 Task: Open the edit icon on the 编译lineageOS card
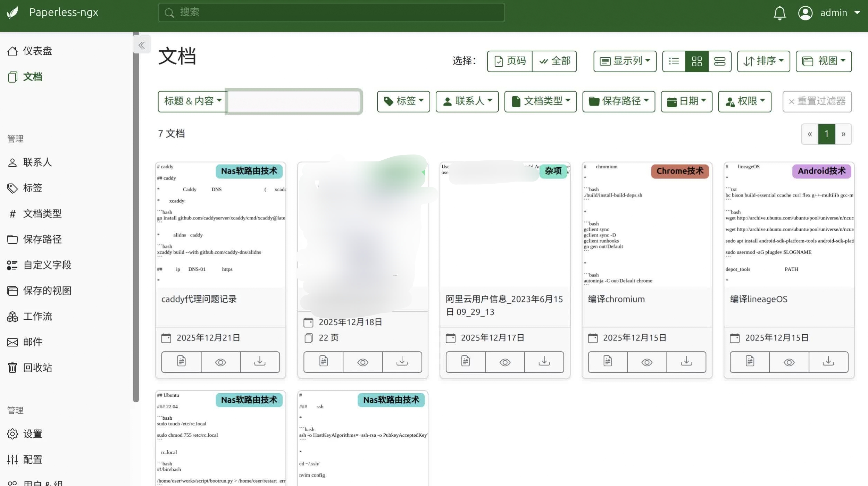pos(749,362)
